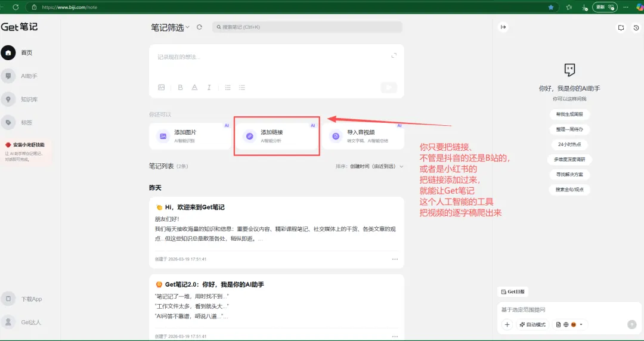644x341 pixels.
Task: Click the browser 更新 update button
Action: (x=605, y=7)
